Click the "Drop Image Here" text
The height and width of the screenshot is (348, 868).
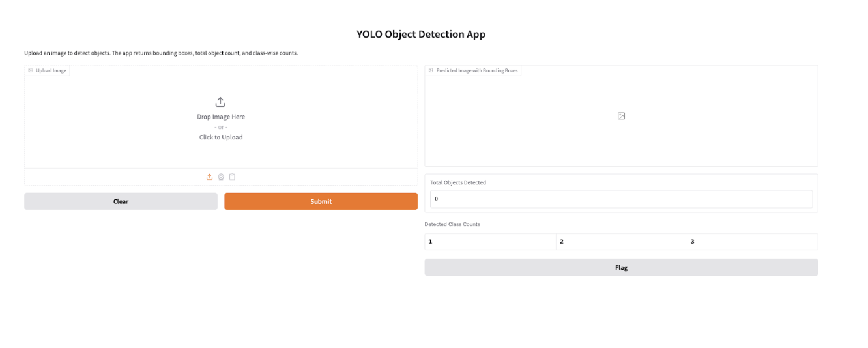click(x=221, y=117)
